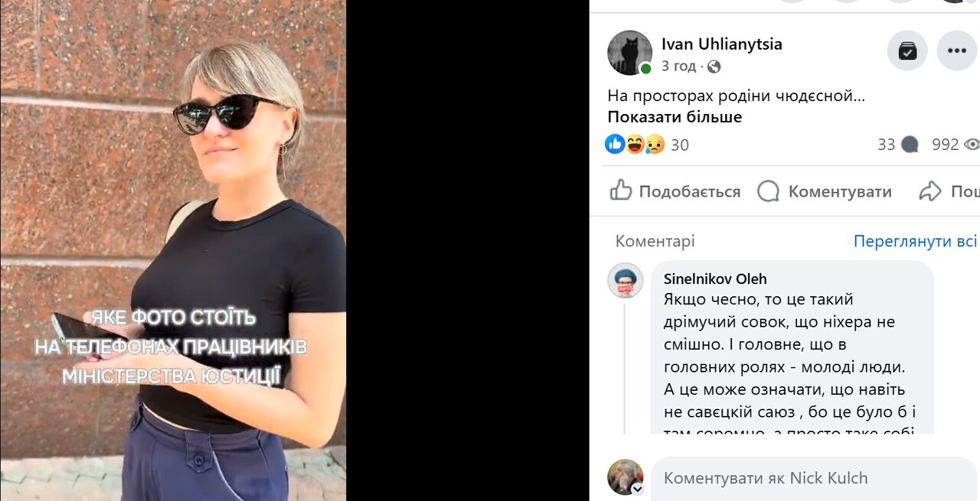Click Переглянути всі comments link
980x501 pixels.
pos(915,241)
